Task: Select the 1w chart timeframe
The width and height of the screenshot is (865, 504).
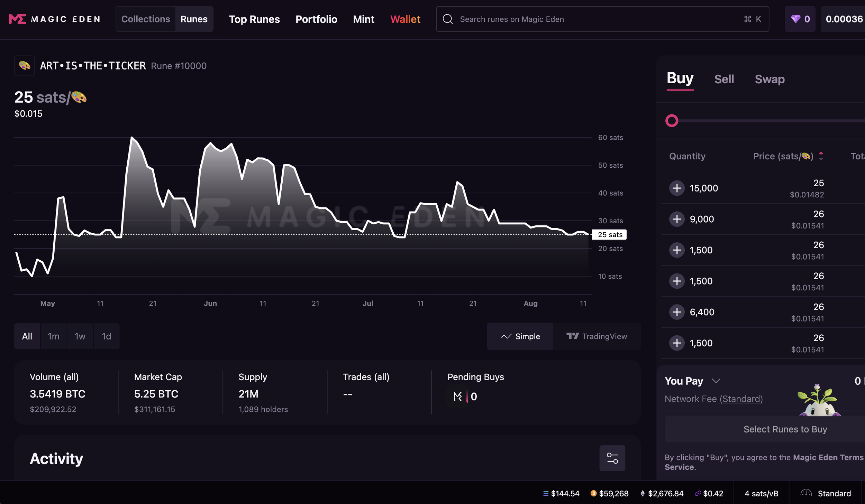Action: coord(80,336)
